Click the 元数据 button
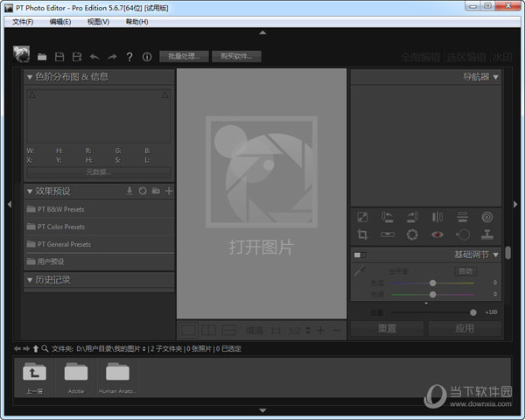 click(98, 172)
